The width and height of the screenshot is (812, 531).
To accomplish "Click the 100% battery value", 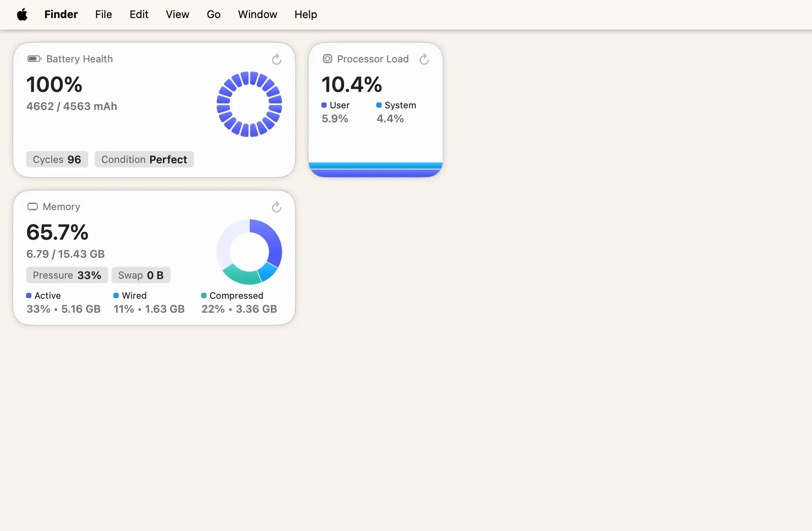I will (x=54, y=85).
